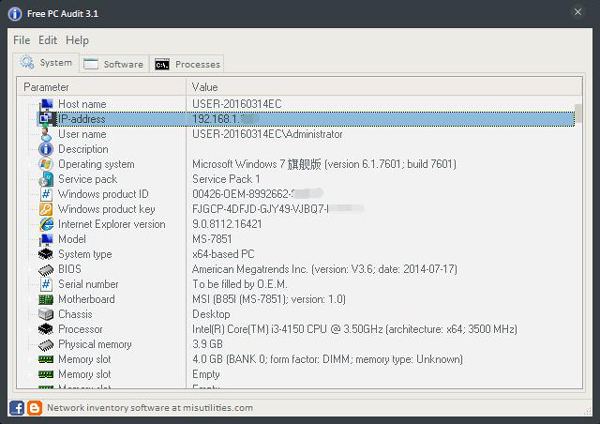
Task: Click the Intel Core i3-4150 processor value
Action: tap(354, 329)
